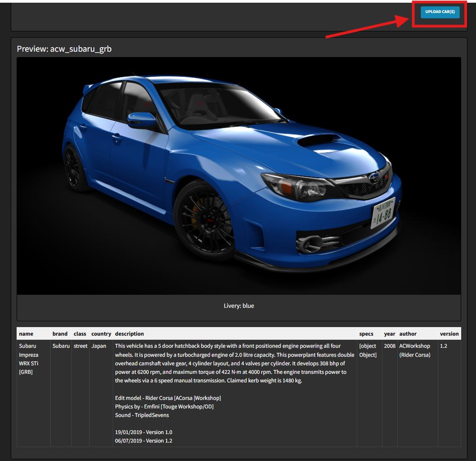This screenshot has height=461, width=476.
Task: Click the Upload Car(s) button
Action: pyautogui.click(x=440, y=12)
